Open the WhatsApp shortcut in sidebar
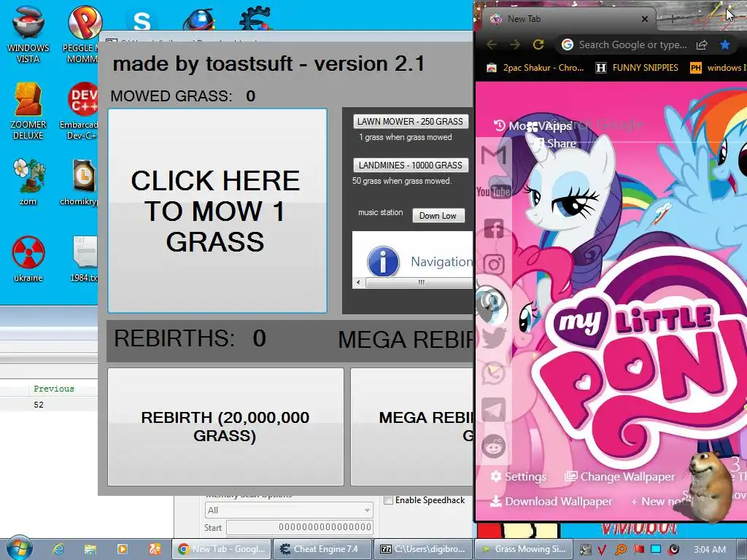This screenshot has height=560, width=747. pyautogui.click(x=494, y=374)
